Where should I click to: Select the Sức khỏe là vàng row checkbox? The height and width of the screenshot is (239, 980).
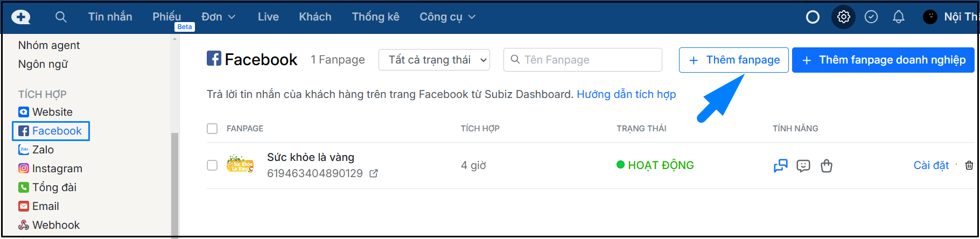point(212,165)
